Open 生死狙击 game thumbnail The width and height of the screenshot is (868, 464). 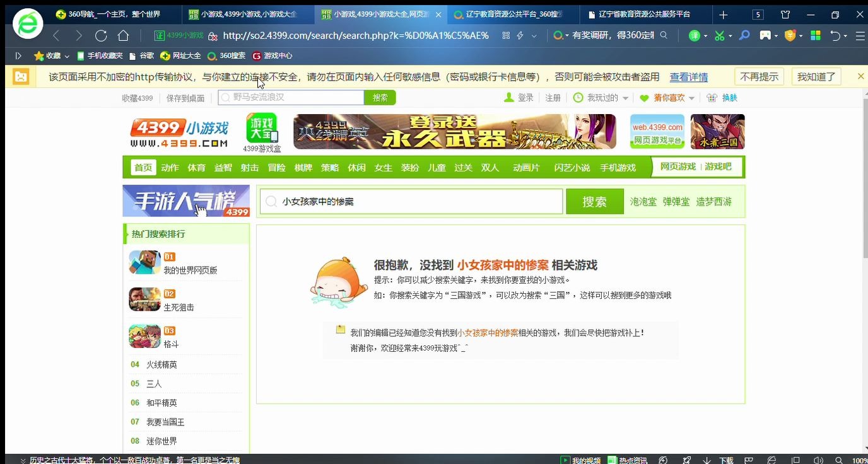[x=144, y=299]
